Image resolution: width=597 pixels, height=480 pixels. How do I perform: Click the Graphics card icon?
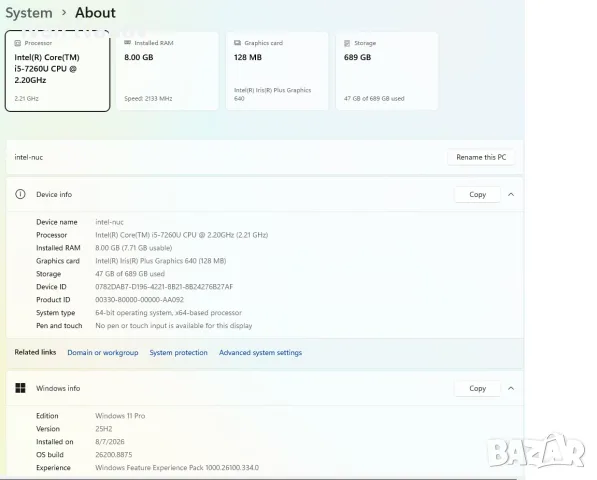[237, 43]
